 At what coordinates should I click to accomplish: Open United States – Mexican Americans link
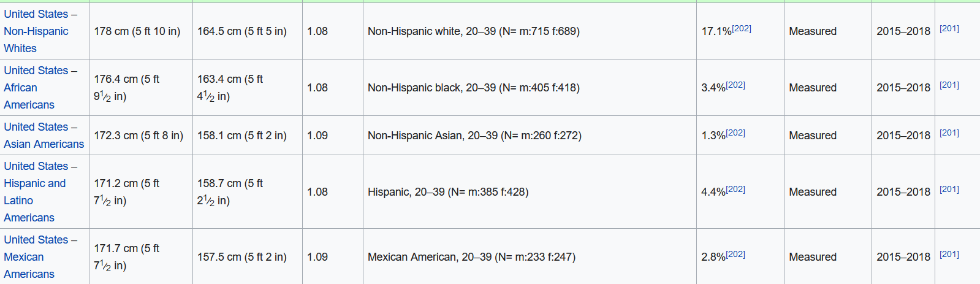pyautogui.click(x=40, y=257)
